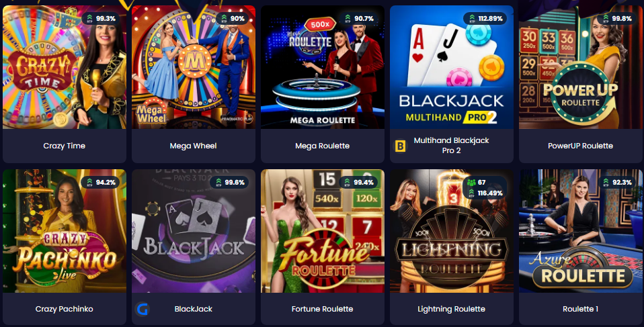Select the Azure Roulette game image
Image resolution: width=644 pixels, height=327 pixels.
pyautogui.click(x=580, y=231)
